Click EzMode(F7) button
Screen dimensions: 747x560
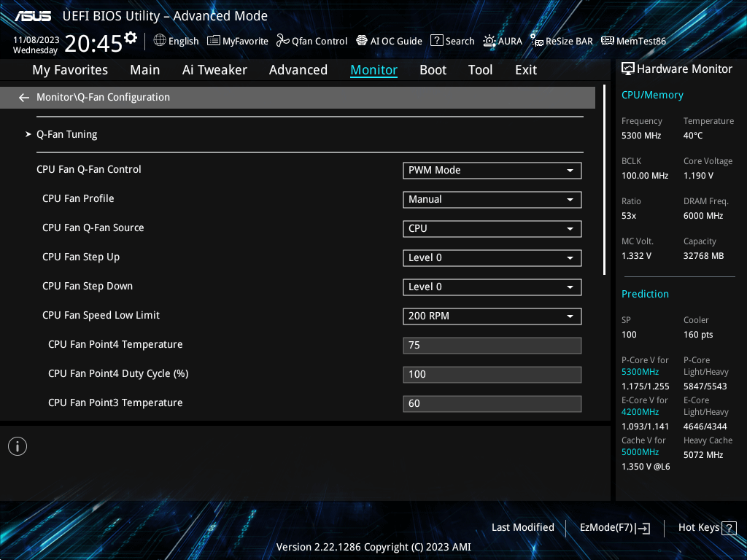614,528
